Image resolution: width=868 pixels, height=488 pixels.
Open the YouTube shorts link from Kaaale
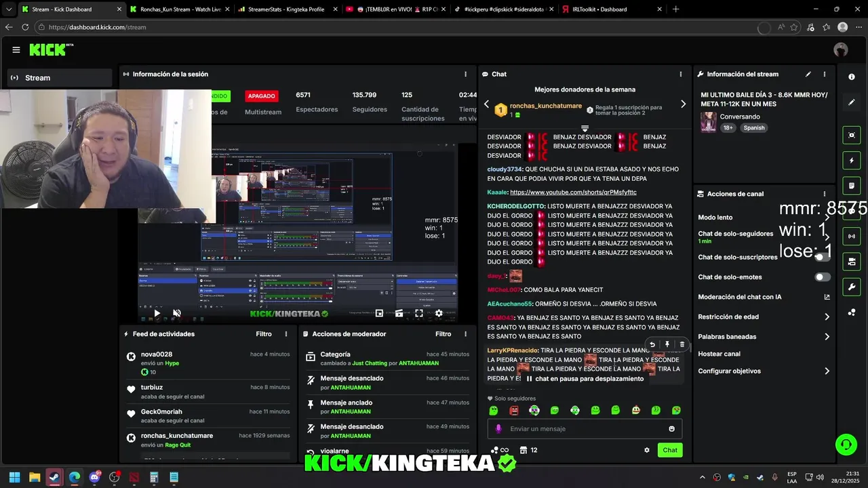point(573,192)
